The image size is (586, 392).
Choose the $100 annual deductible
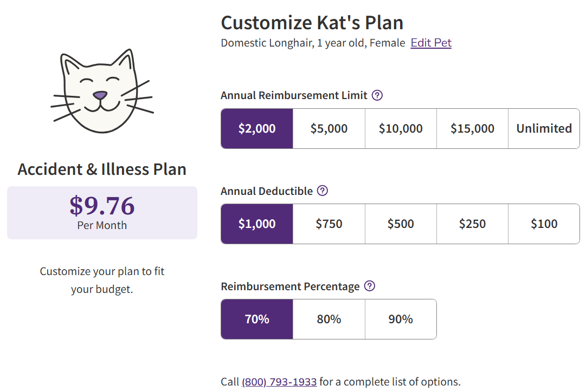[543, 224]
